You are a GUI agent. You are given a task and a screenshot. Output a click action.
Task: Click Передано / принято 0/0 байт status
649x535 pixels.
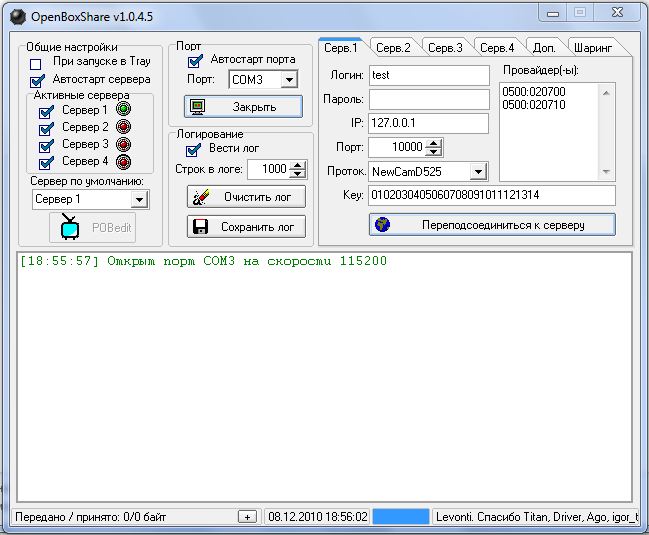[x=91, y=517]
